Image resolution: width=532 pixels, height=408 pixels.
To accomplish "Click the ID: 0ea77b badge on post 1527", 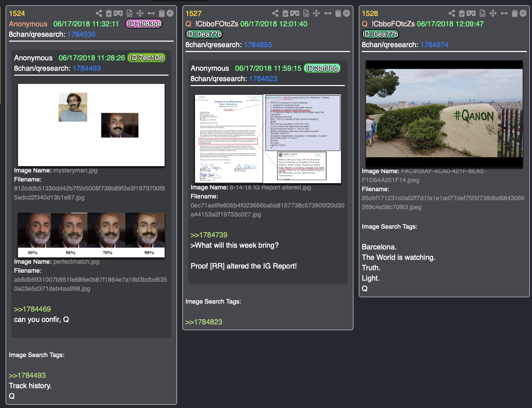I will (x=204, y=34).
